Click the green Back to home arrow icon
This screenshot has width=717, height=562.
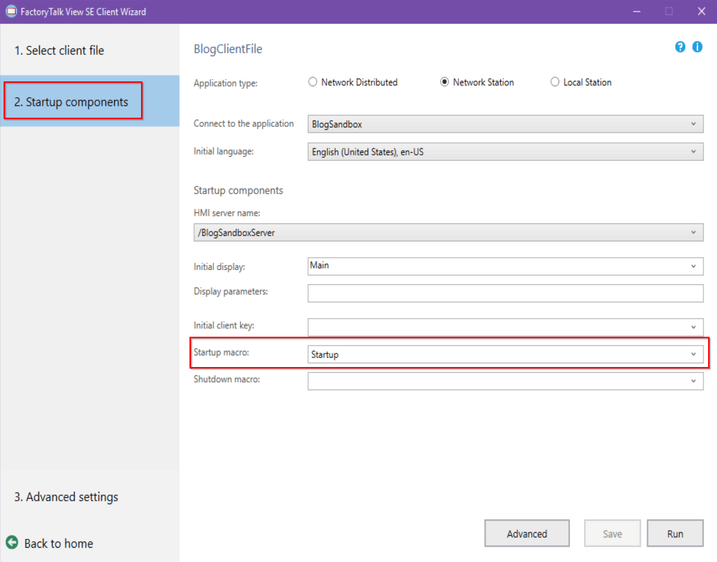click(x=12, y=543)
